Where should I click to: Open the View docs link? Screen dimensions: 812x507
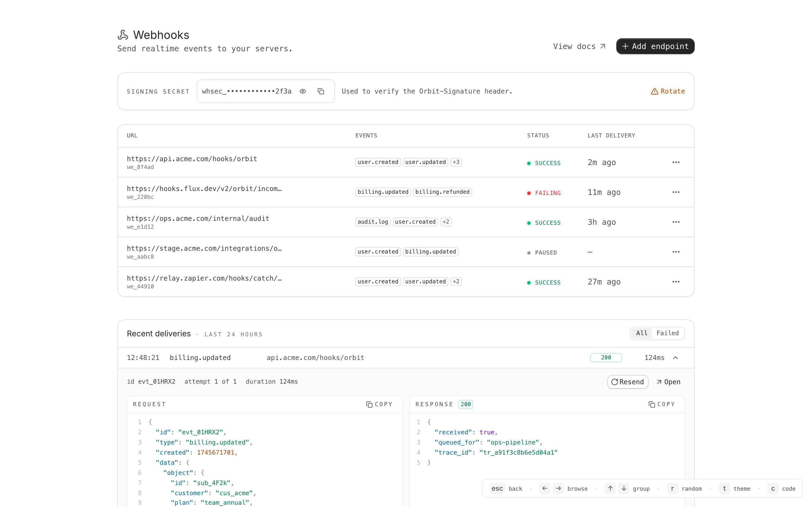[579, 46]
